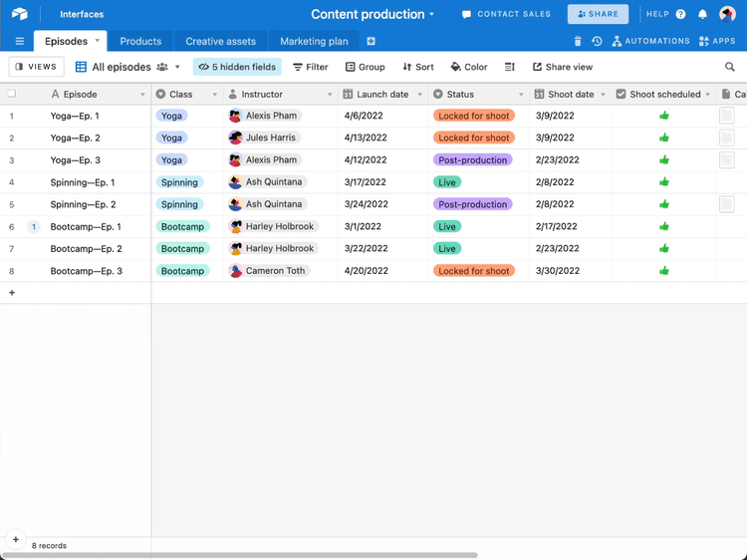The image size is (747, 560).
Task: Toggle Shoot scheduled for Bootcamp—Ep. 3
Action: click(x=664, y=271)
